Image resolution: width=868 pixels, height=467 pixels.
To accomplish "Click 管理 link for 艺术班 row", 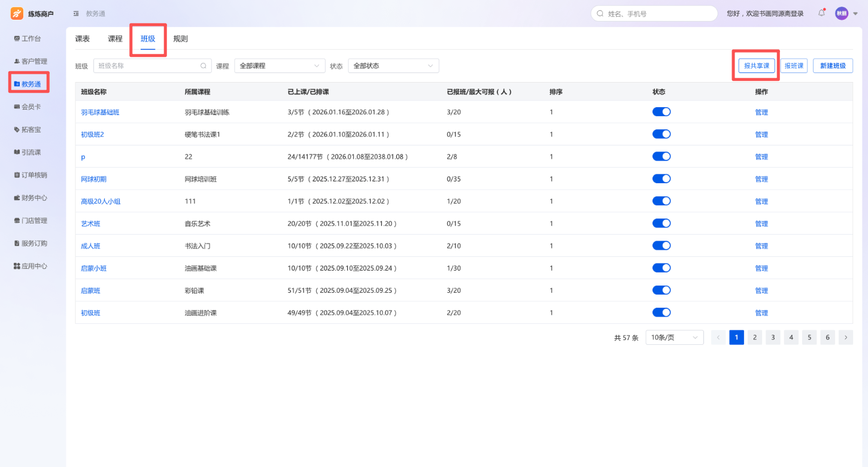I will 761,224.
